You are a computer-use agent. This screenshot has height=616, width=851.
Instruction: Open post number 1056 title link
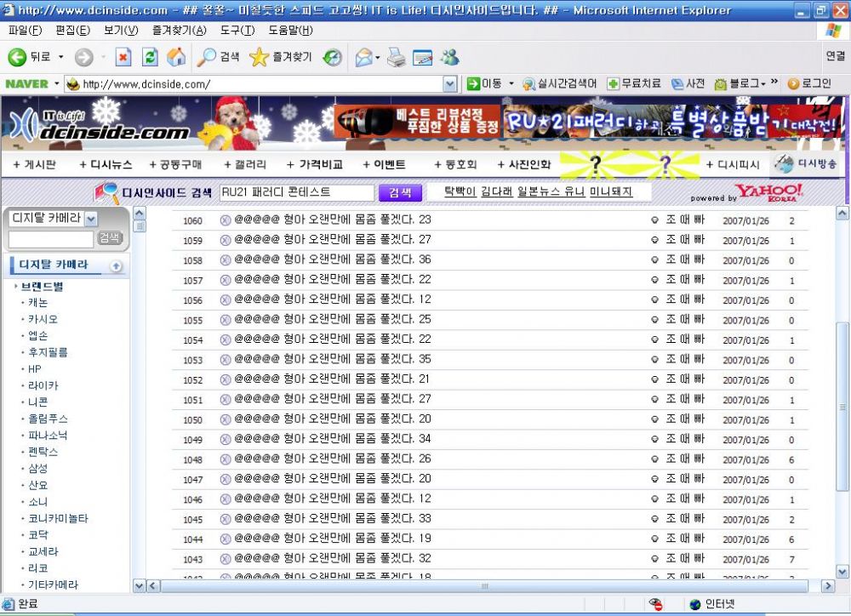tap(332, 300)
